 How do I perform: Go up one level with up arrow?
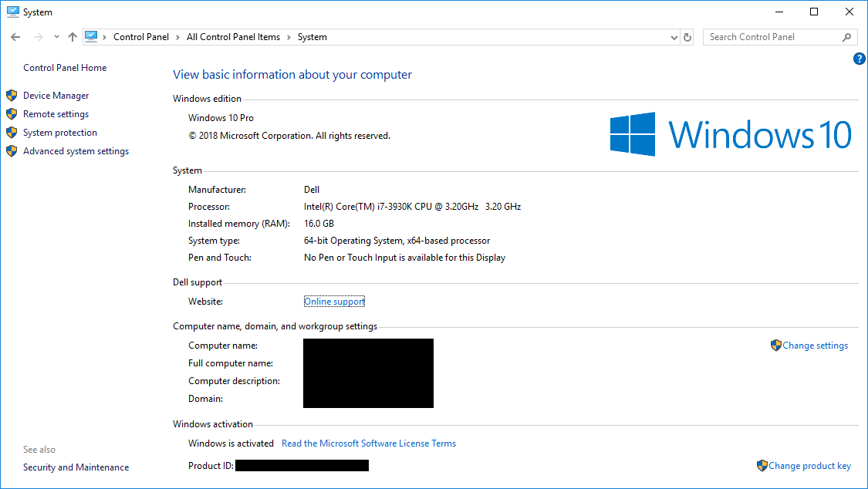coord(73,37)
